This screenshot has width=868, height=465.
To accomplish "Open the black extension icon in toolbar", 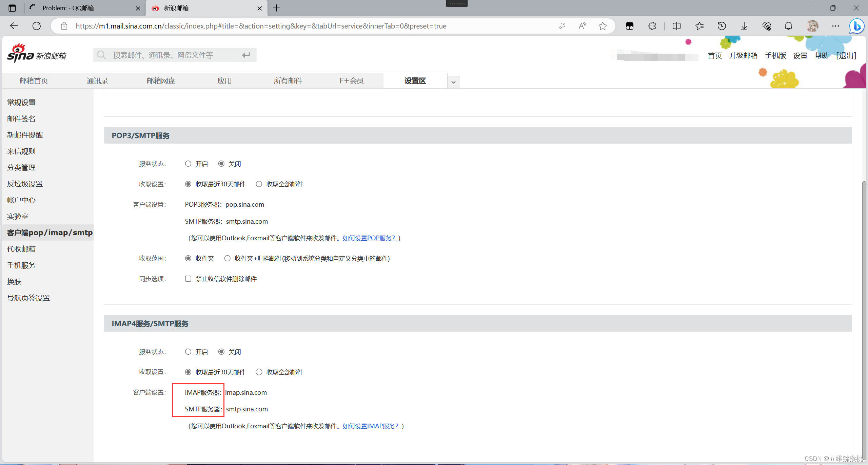I will point(630,26).
